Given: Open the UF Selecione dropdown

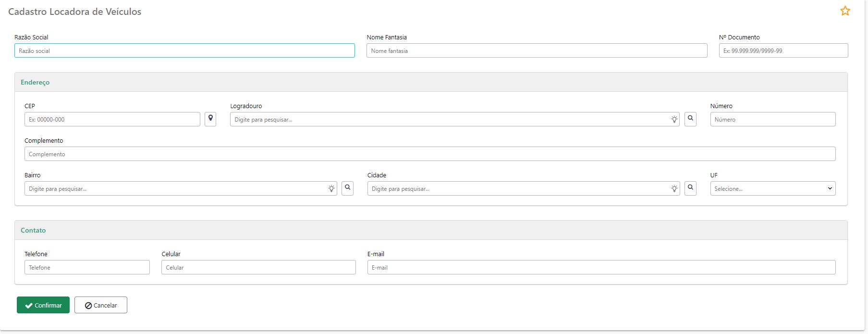Looking at the screenshot, I should pos(773,188).
